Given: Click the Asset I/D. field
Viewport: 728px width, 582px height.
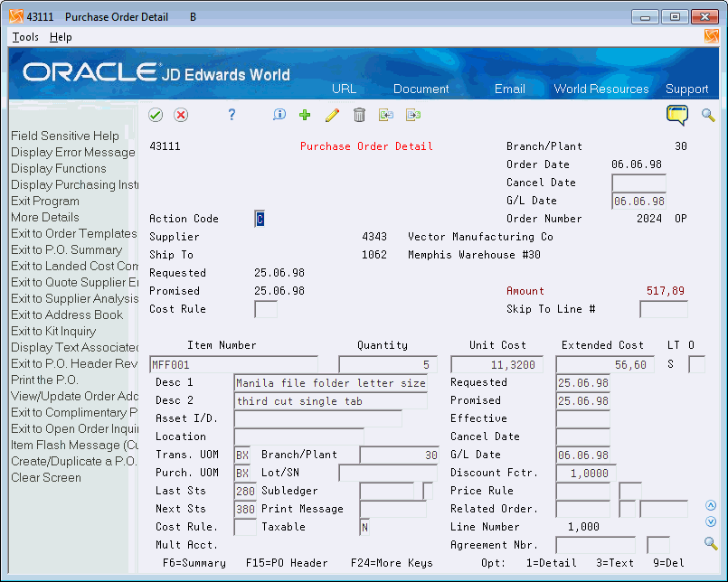Looking at the screenshot, I should coord(318,418).
